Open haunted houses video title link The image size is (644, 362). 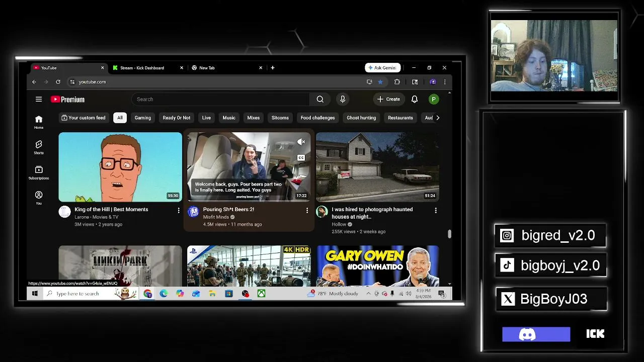372,213
